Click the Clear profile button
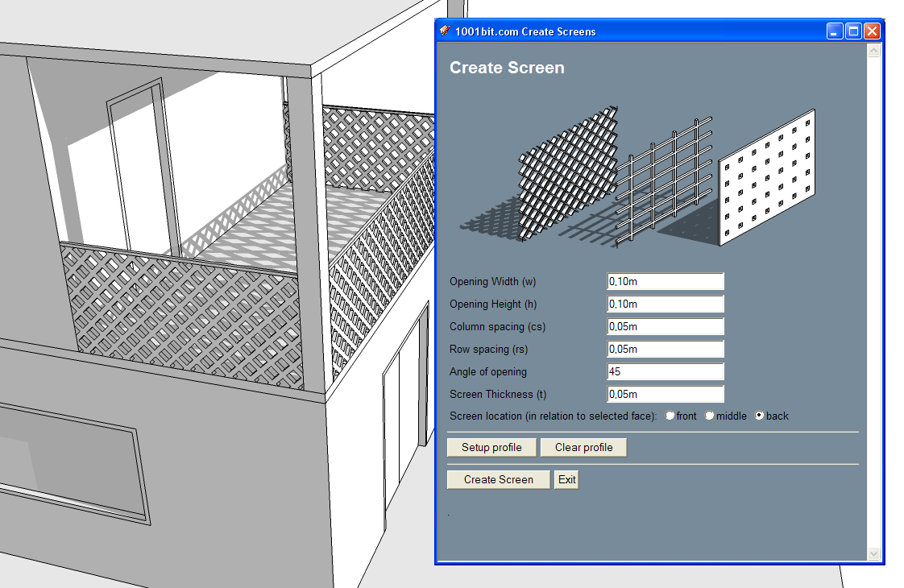The width and height of the screenshot is (904, 588). [x=583, y=447]
